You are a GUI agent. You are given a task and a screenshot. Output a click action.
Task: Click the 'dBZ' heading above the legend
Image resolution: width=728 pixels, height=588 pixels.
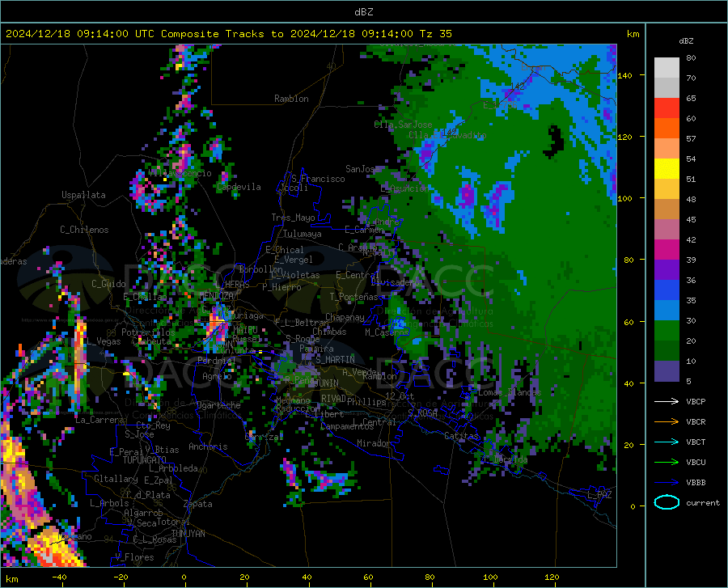click(686, 40)
